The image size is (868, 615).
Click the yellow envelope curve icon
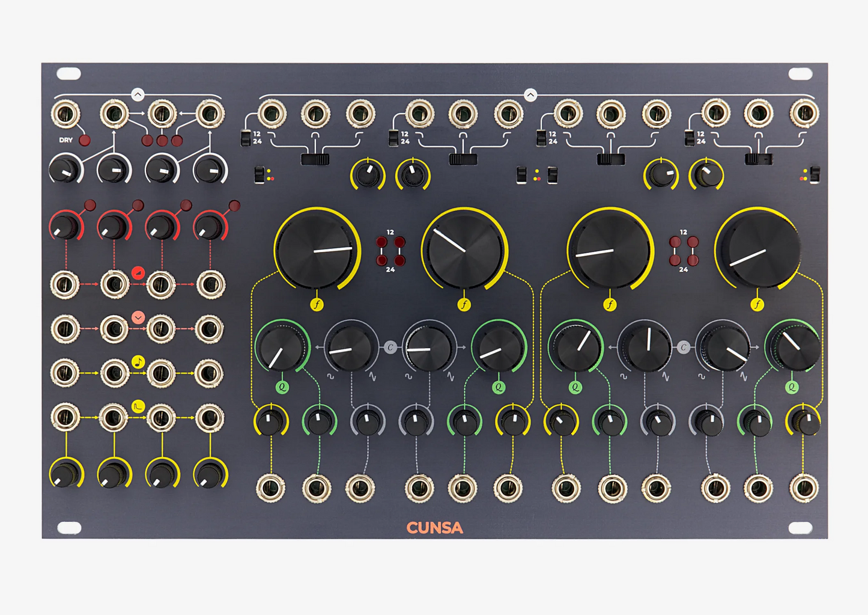(x=138, y=407)
